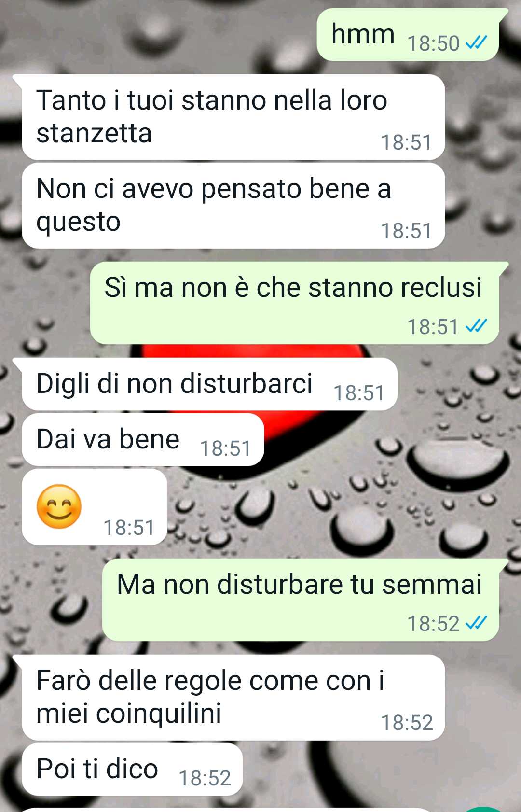Select 'Farò delle regole come con i' message
Screen dimensions: 521x812
pyautogui.click(x=233, y=698)
